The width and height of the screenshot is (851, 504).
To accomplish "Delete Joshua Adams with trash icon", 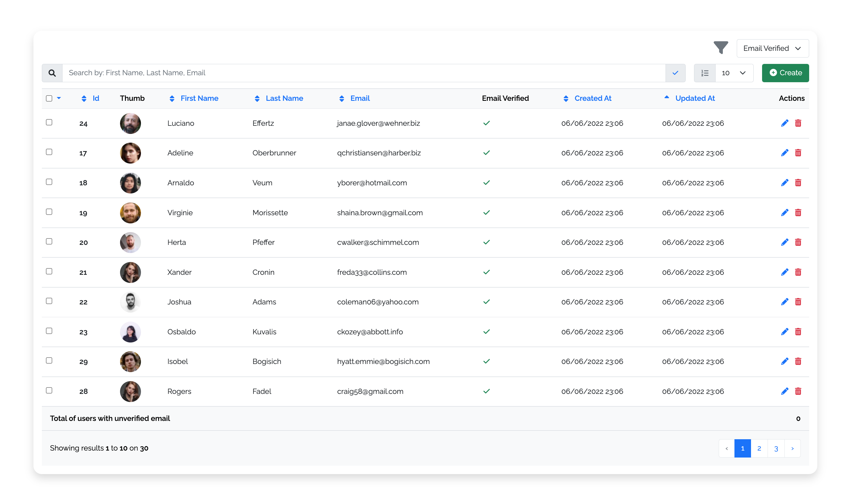I will click(x=798, y=302).
